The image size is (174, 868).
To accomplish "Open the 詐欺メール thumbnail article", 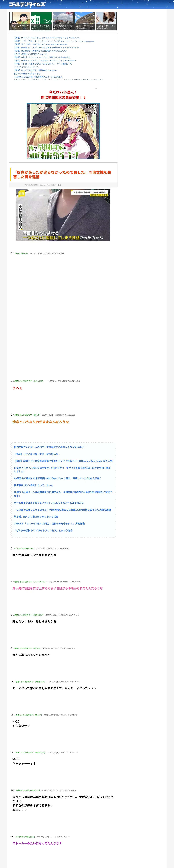I will (106, 21).
